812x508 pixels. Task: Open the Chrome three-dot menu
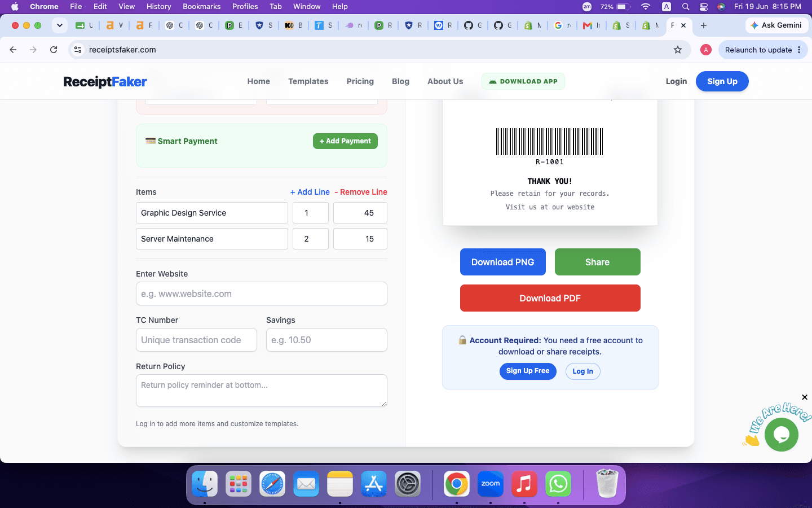click(799, 50)
